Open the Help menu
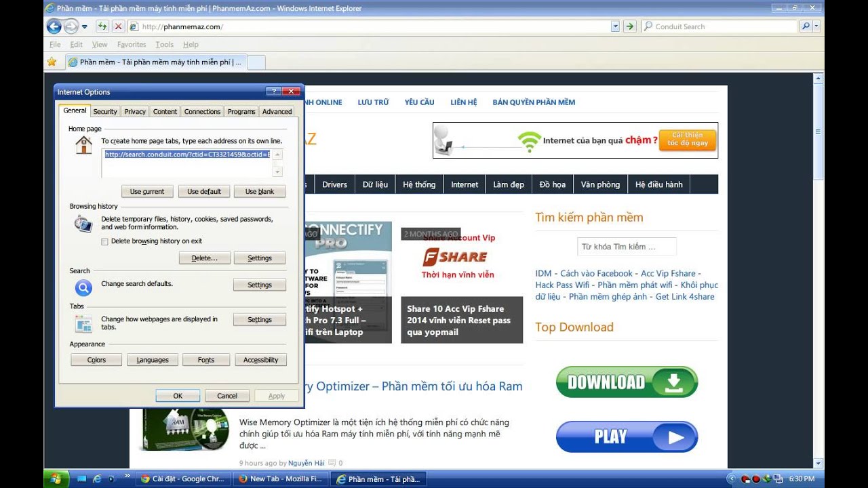The width and height of the screenshot is (868, 488). pyautogui.click(x=191, y=45)
